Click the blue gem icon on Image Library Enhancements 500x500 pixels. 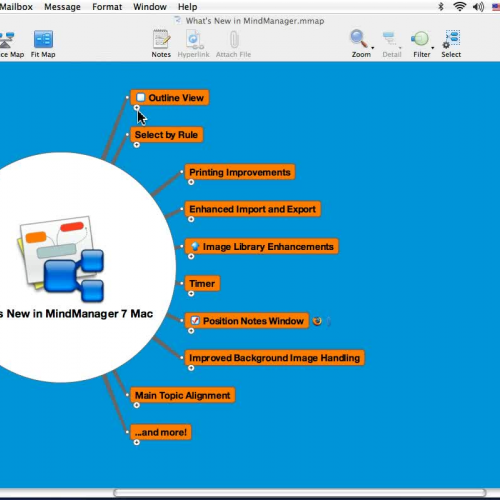[195, 246]
